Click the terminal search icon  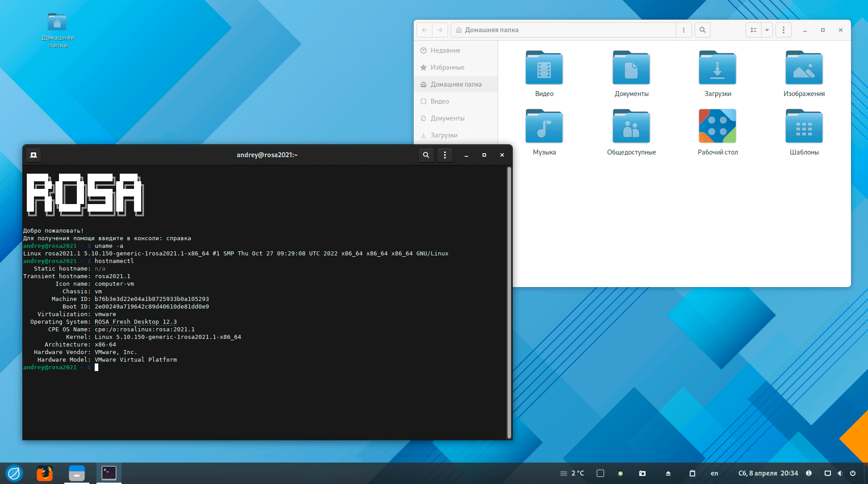coord(426,155)
